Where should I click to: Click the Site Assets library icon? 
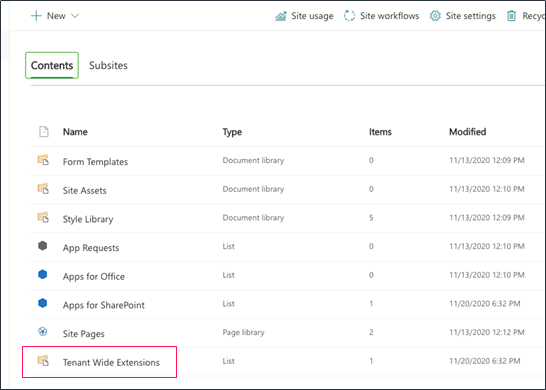click(43, 189)
